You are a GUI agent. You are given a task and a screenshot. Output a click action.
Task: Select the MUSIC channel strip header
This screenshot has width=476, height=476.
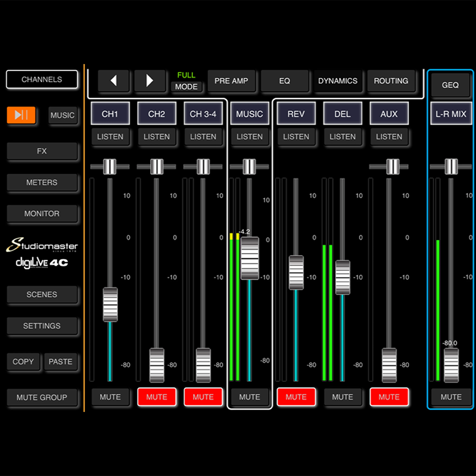(249, 114)
